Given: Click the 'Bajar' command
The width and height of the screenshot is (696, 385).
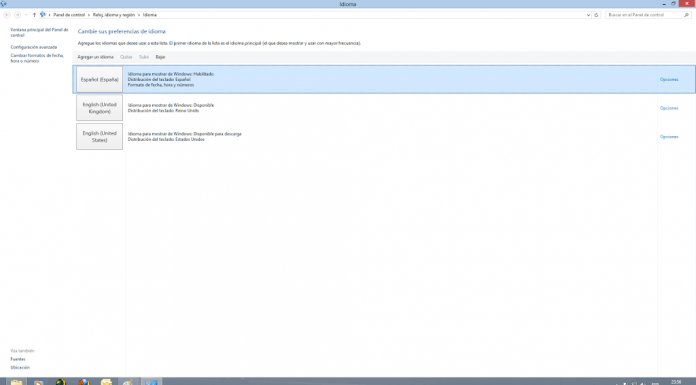Looking at the screenshot, I should click(x=160, y=57).
